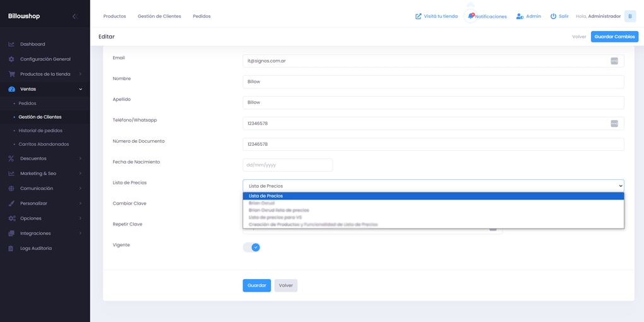Toggle the Vigente switch
644x322 pixels.
(252, 247)
